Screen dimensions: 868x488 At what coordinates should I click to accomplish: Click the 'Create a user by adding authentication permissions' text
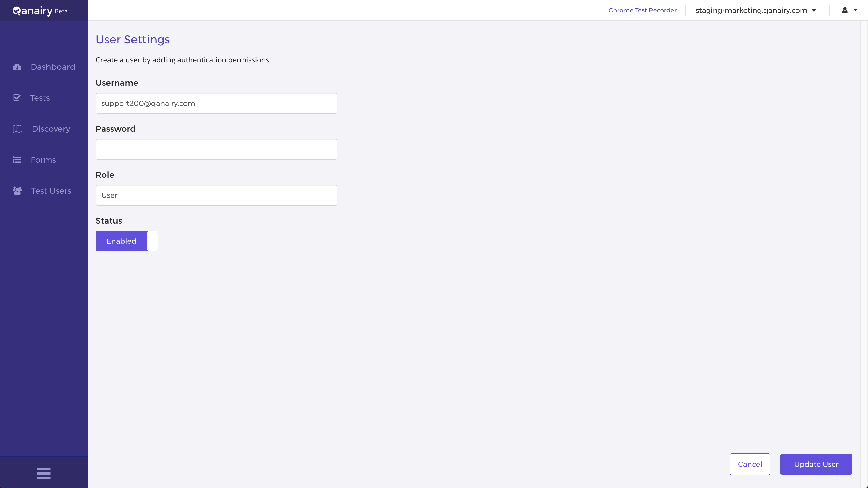183,60
